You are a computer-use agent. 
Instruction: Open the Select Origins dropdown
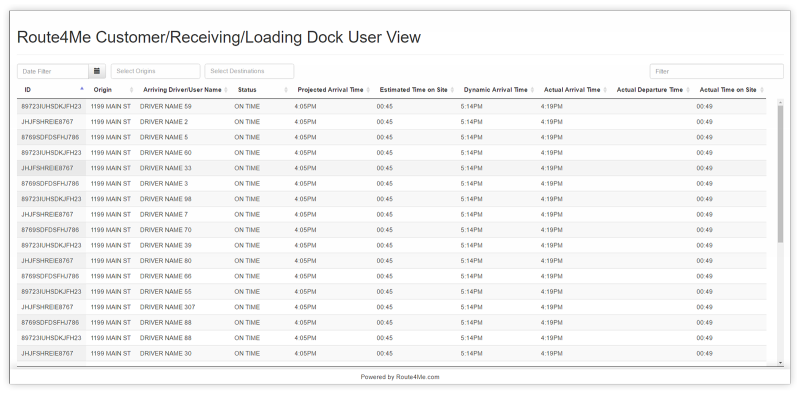(156, 71)
